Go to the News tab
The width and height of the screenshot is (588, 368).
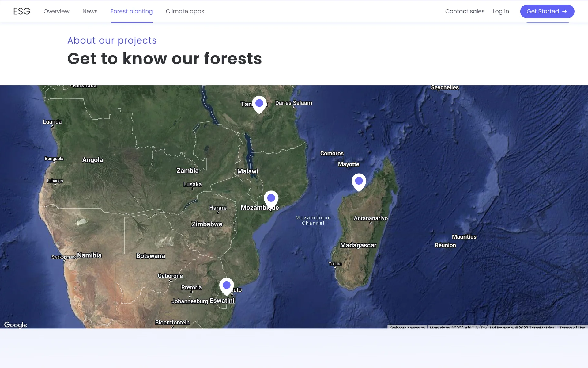pos(90,11)
